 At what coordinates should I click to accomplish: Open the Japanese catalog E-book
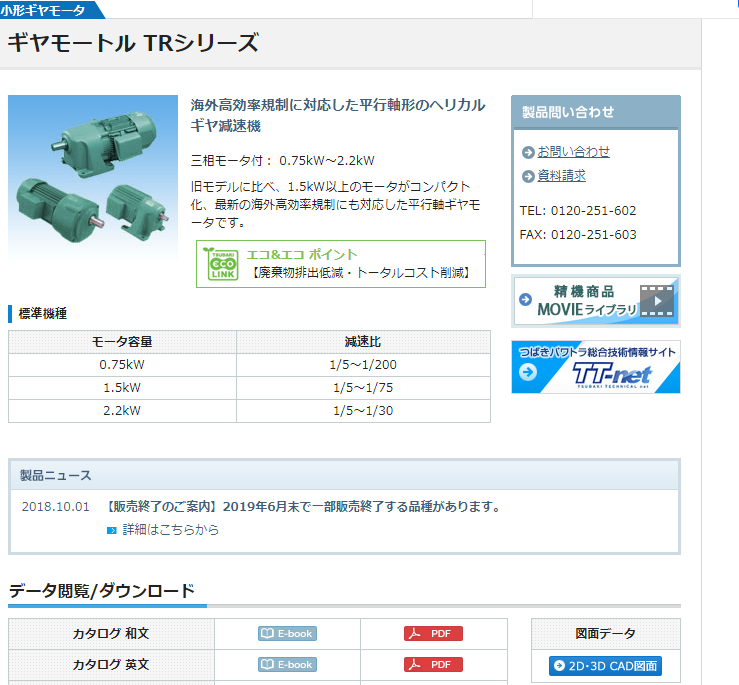[x=287, y=633]
